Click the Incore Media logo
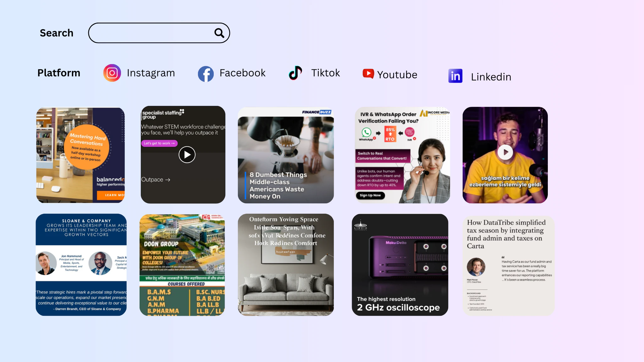Screen dimensions: 644x362 click(435, 113)
